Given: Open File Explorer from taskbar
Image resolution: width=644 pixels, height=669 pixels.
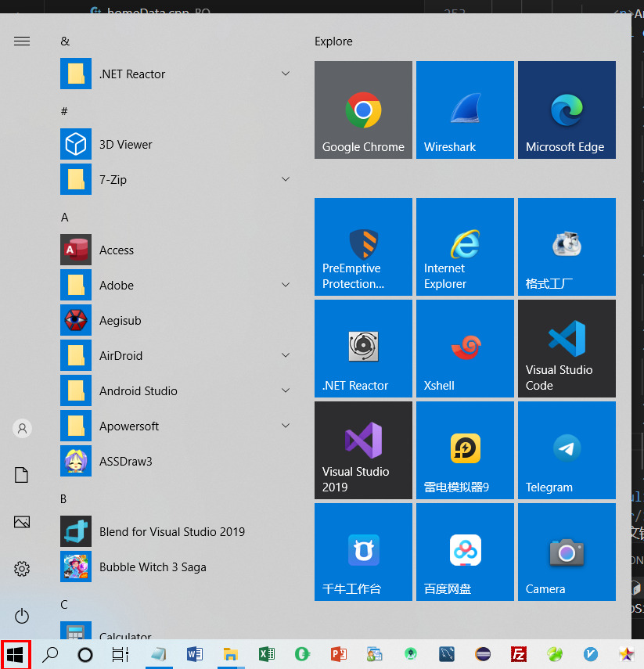Looking at the screenshot, I should tap(231, 654).
